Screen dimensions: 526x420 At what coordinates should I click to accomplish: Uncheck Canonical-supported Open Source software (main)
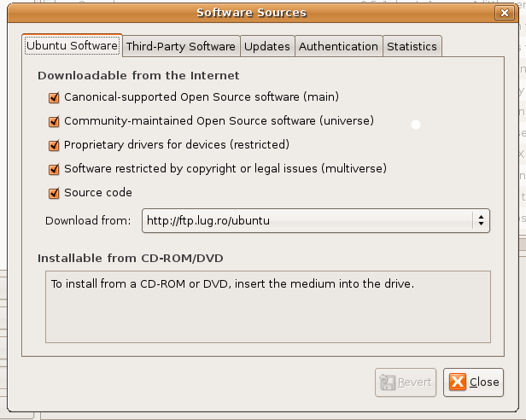[54, 97]
